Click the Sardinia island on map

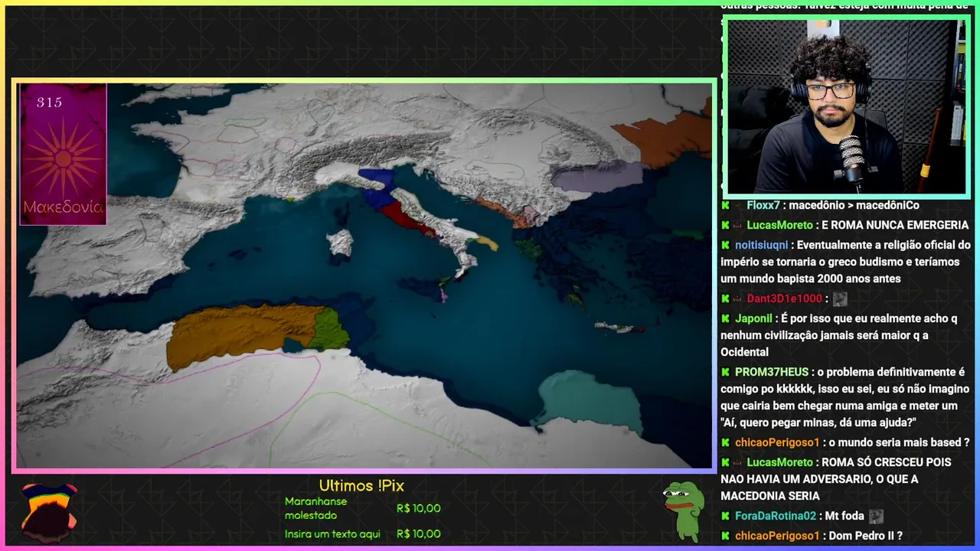pos(340,243)
